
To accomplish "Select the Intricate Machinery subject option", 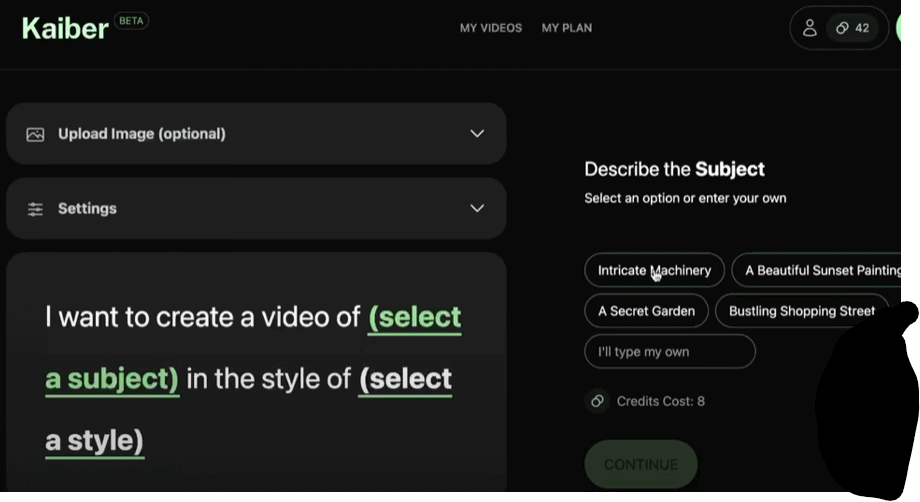I will point(654,270).
